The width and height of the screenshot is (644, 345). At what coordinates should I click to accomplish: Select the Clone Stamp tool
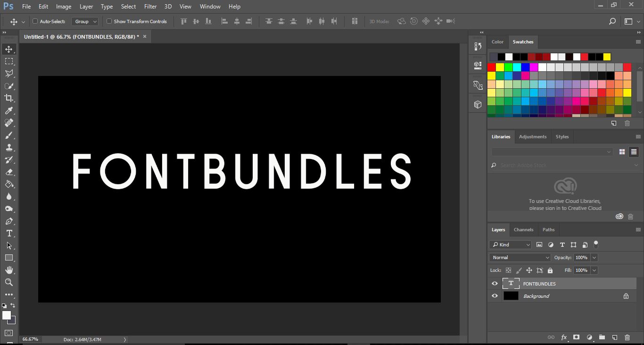click(x=9, y=147)
